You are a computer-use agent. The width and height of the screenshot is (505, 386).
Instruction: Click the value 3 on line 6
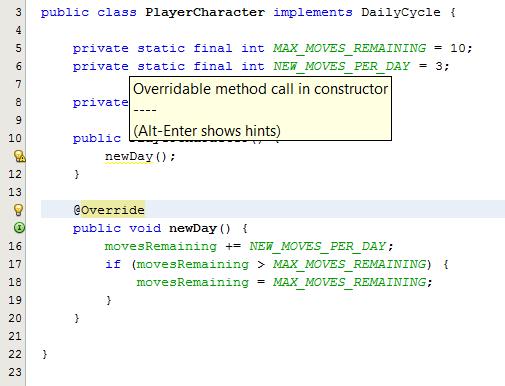pyautogui.click(x=439, y=66)
